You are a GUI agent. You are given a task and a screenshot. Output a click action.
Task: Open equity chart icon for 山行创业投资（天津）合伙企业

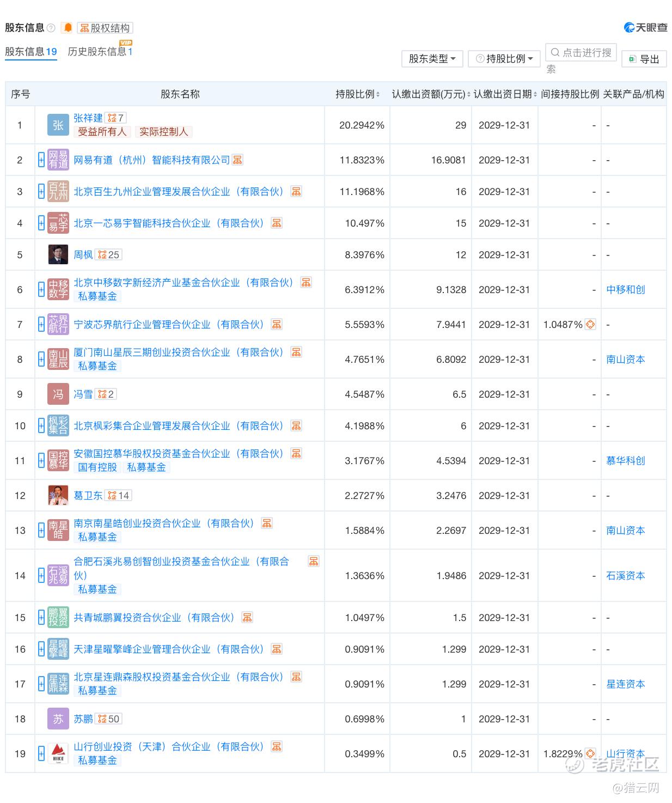[277, 747]
